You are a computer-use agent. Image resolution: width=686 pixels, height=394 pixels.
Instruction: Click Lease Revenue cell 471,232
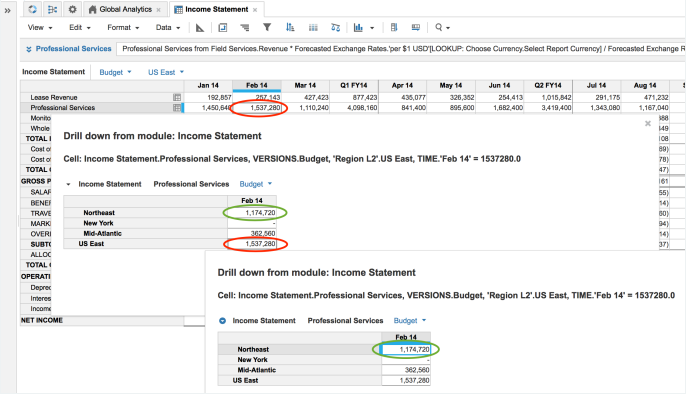pos(645,98)
